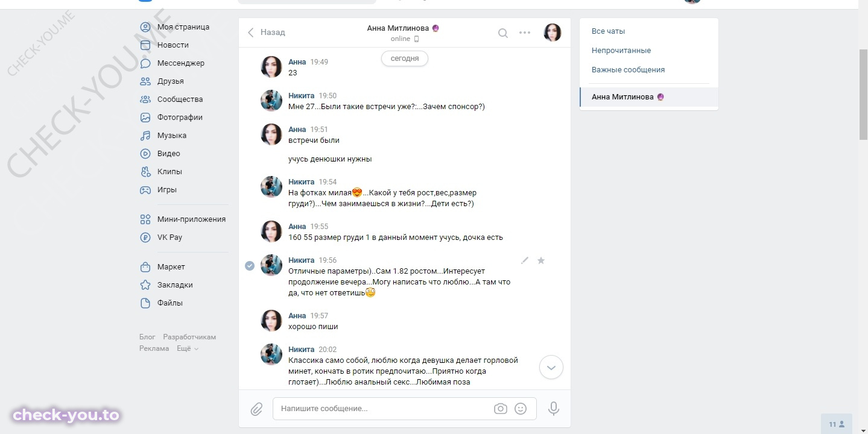Image resolution: width=868 pixels, height=434 pixels.
Task: Deselect the checked 19:56 message
Action: pos(250,266)
